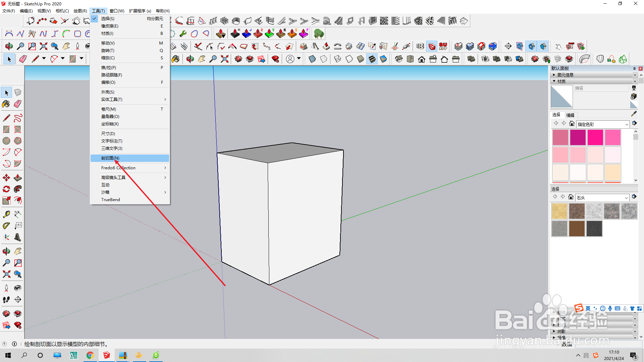This screenshot has height=362, width=644.
Task: Choose 剖切面(N) from the tools menu
Action: click(x=110, y=158)
